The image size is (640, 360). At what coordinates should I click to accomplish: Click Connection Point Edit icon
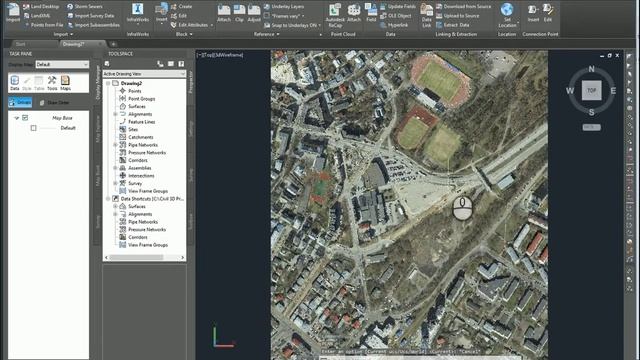coord(548,12)
